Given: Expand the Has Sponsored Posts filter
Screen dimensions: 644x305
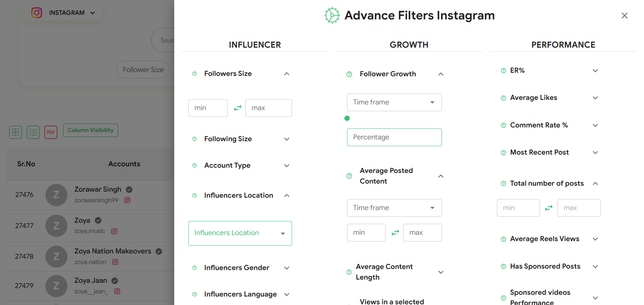Looking at the screenshot, I should pyautogui.click(x=595, y=267).
